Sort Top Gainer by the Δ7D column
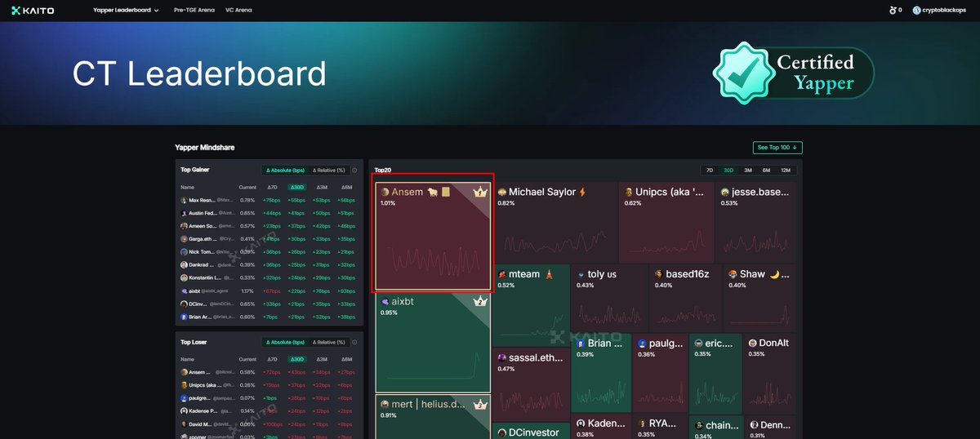 click(x=273, y=187)
